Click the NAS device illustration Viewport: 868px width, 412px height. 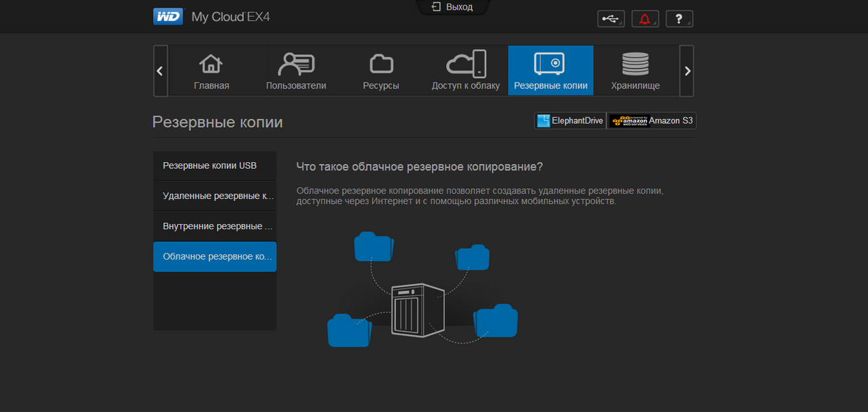417,309
